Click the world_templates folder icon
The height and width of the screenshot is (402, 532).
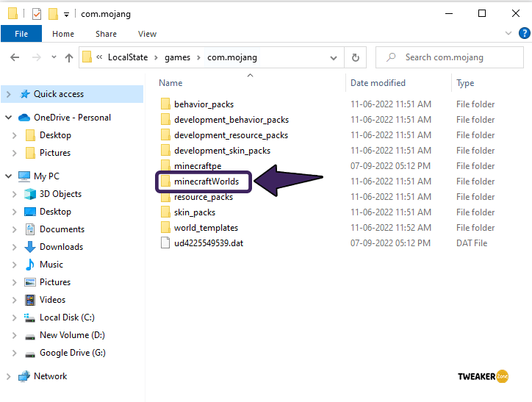[x=165, y=227]
